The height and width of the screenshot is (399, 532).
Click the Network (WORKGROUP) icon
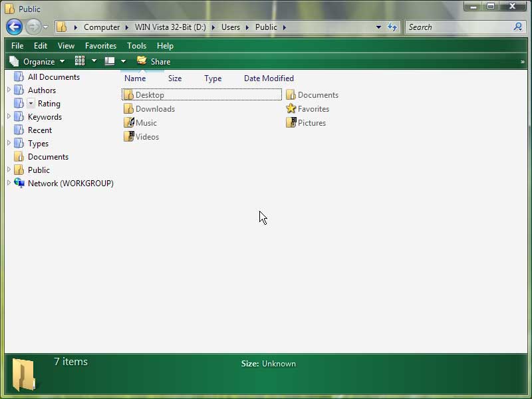coord(19,183)
